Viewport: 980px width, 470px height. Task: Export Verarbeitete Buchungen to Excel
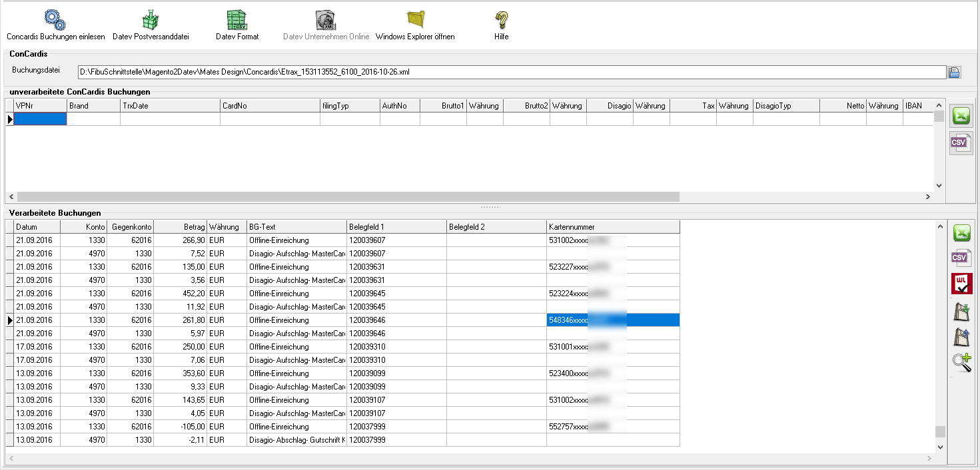click(961, 233)
